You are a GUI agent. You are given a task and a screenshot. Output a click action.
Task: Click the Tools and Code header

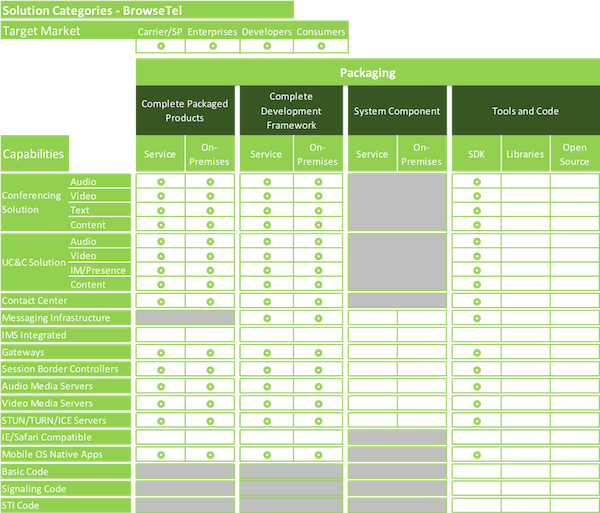[x=525, y=111]
